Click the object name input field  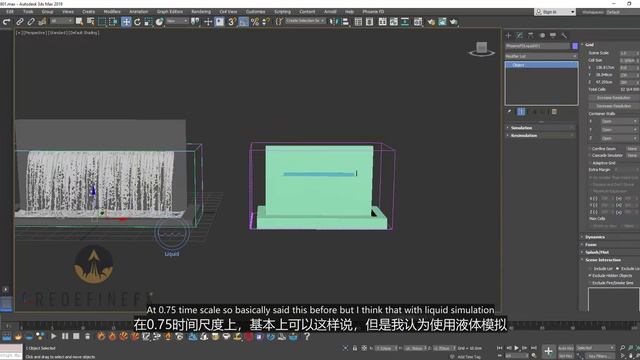[x=538, y=46]
